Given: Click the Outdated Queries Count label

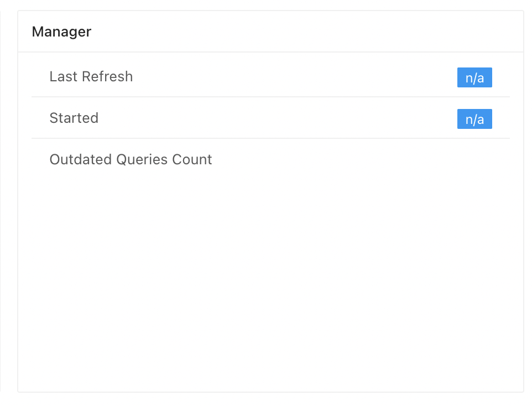Looking at the screenshot, I should pos(131,159).
